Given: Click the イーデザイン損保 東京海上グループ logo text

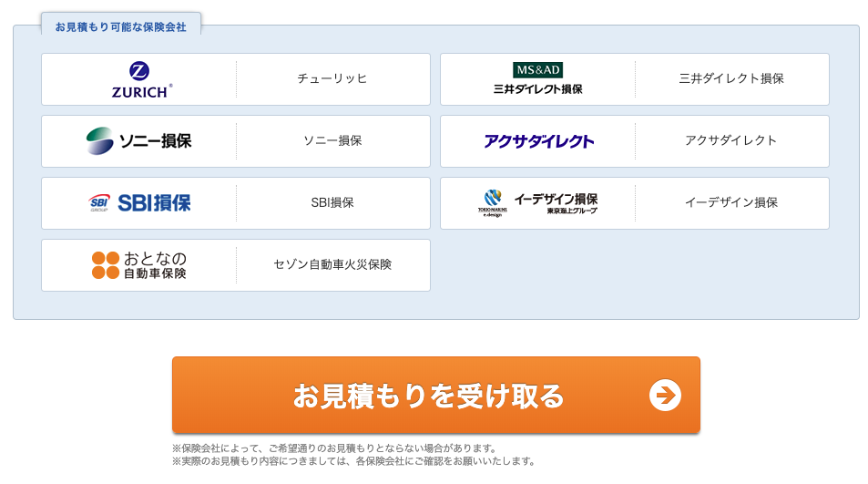Looking at the screenshot, I should pyautogui.click(x=556, y=203).
